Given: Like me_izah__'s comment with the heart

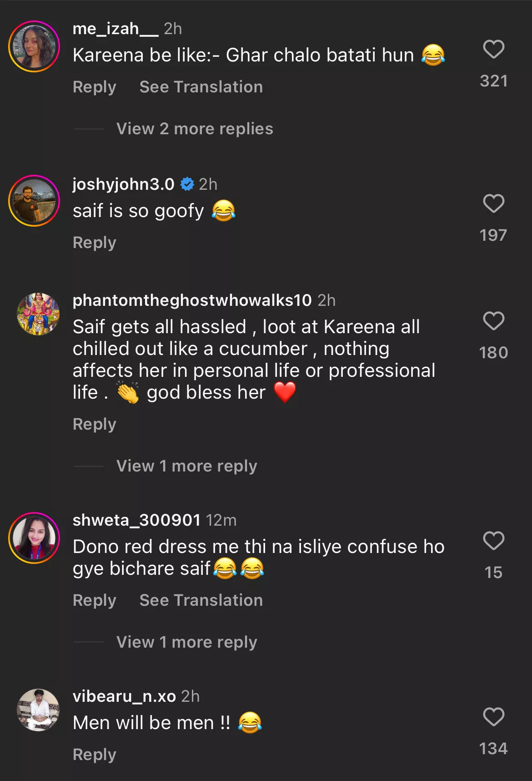Looking at the screenshot, I should (493, 49).
